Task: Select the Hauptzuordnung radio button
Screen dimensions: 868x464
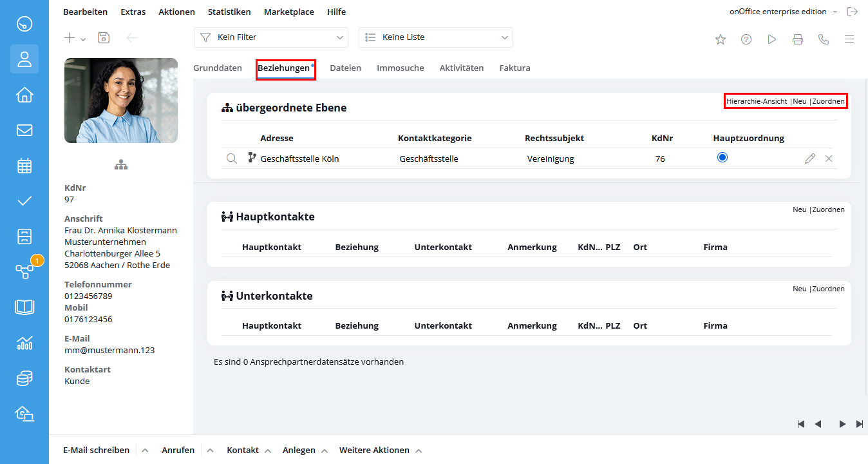Action: pos(722,157)
